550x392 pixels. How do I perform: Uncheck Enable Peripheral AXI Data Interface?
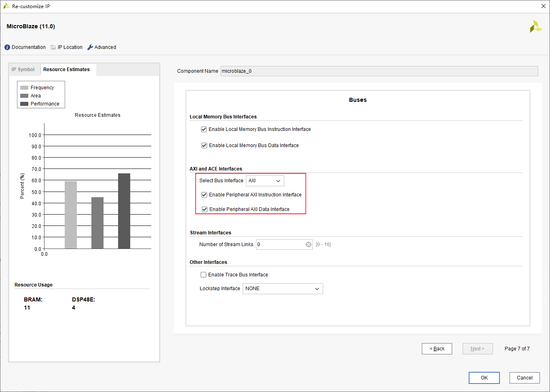coord(205,209)
